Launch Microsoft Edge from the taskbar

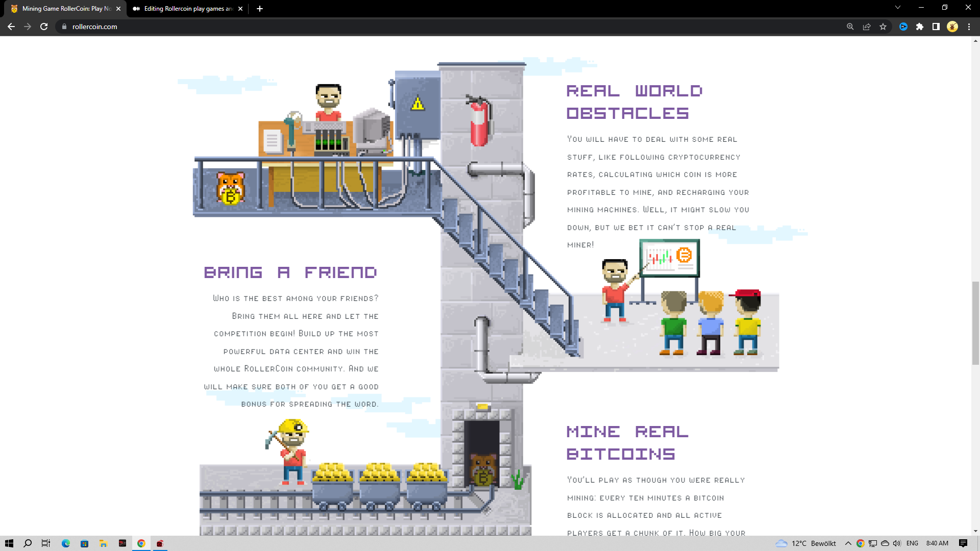66,543
